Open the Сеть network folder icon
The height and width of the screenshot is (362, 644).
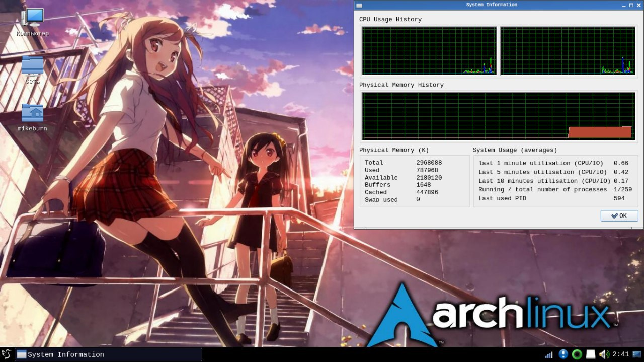33,70
